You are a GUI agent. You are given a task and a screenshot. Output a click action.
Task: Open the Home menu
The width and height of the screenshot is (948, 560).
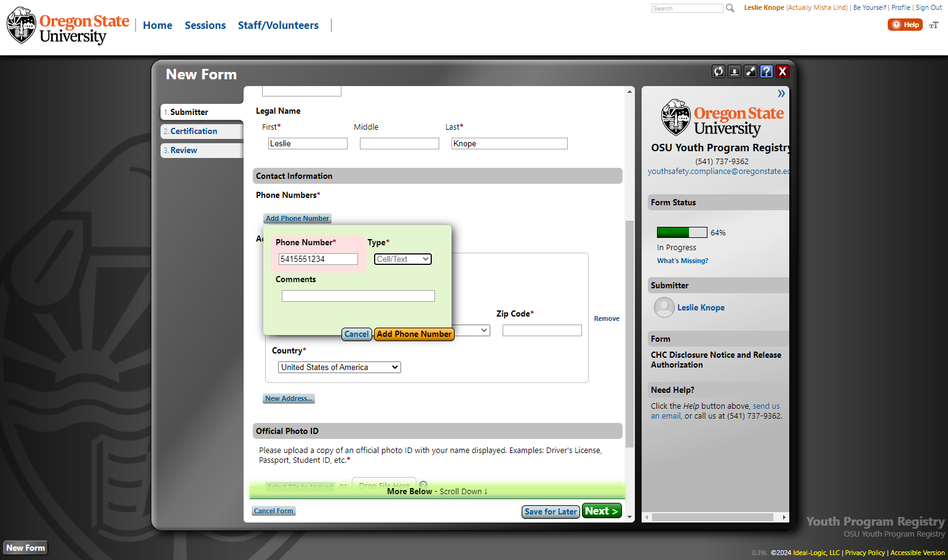click(157, 25)
